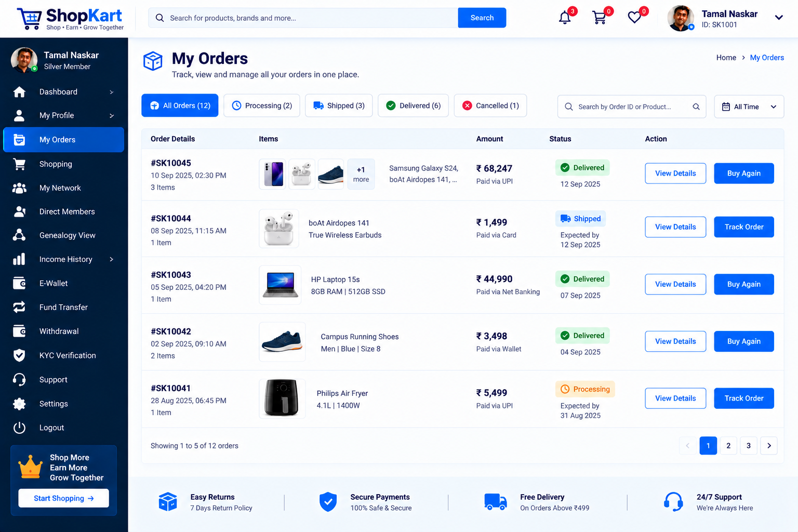Image resolution: width=798 pixels, height=532 pixels.
Task: Click the product search input field
Action: coord(303,18)
